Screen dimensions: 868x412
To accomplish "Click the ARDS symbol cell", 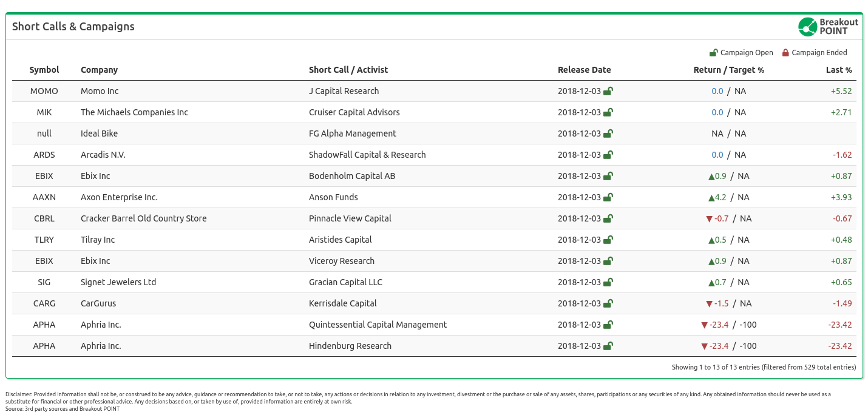I will [x=44, y=155].
